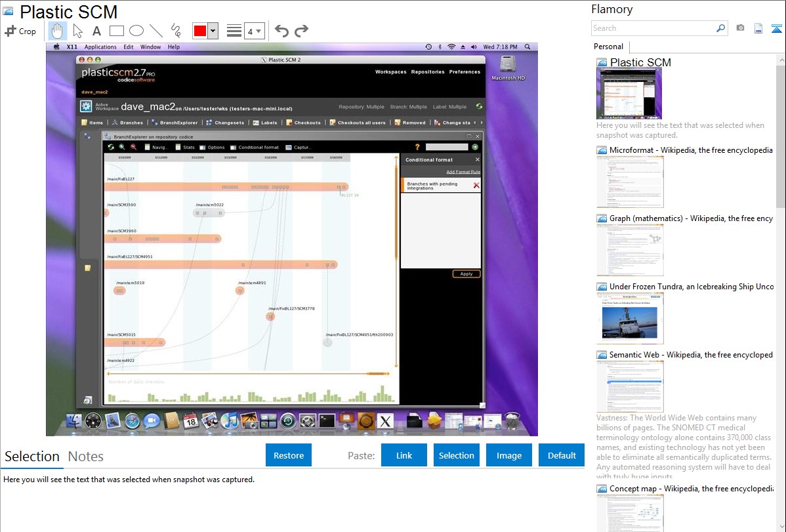
Task: Click the blue upload arrow icon in Flamory header
Action: pyautogui.click(x=776, y=28)
